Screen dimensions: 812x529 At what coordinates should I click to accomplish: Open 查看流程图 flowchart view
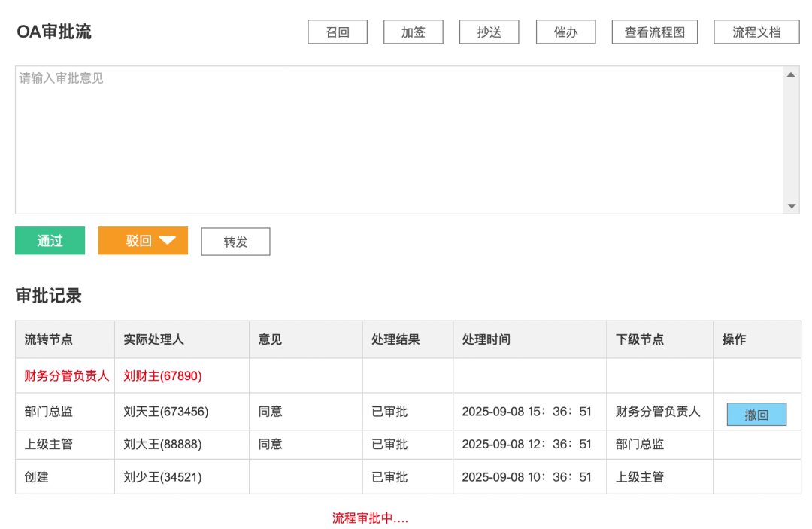(x=654, y=32)
